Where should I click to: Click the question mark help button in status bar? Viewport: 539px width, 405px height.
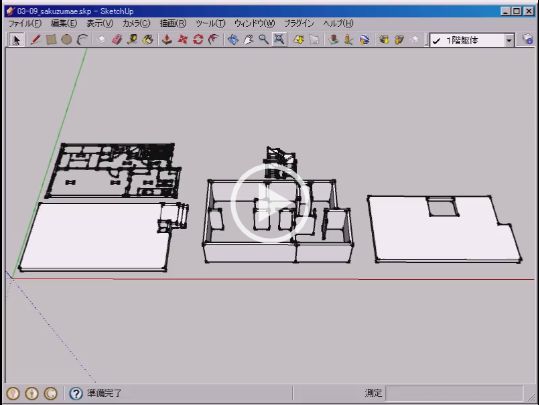(76, 393)
